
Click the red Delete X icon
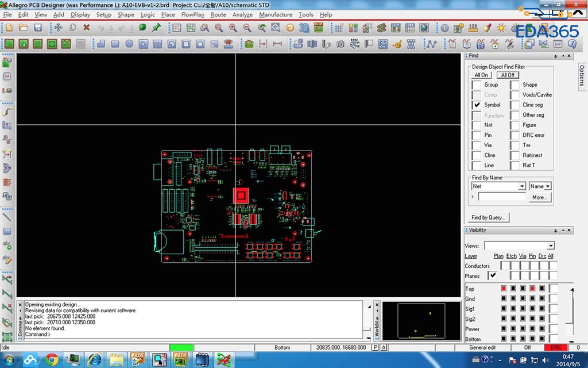tap(87, 28)
